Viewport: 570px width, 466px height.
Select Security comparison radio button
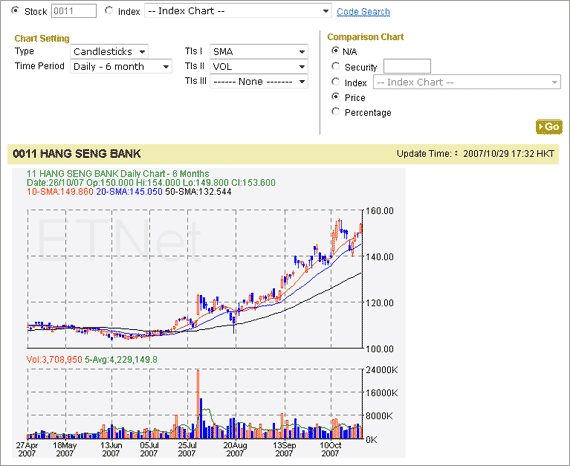pos(336,66)
